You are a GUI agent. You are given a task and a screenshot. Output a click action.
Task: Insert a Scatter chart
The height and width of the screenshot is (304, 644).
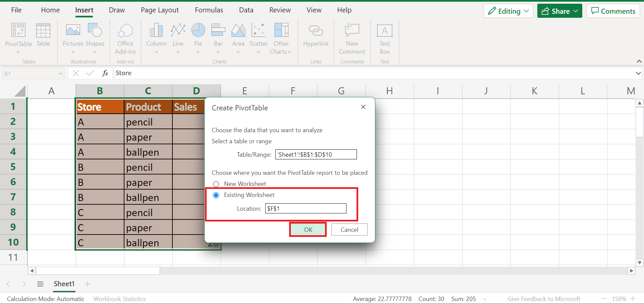(258, 37)
